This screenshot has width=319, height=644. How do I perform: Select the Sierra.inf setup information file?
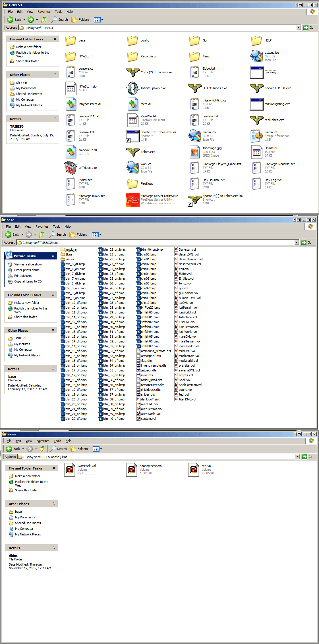point(256,136)
